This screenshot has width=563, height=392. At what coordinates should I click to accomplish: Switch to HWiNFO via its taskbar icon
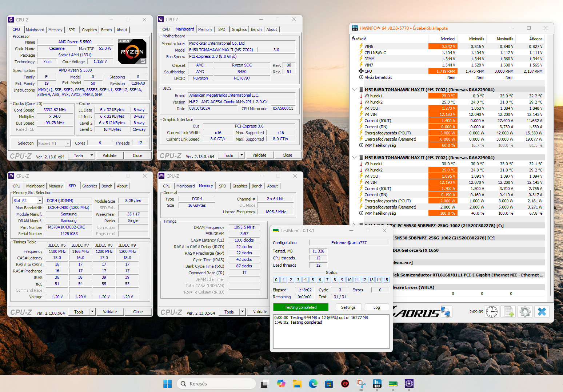377,384
